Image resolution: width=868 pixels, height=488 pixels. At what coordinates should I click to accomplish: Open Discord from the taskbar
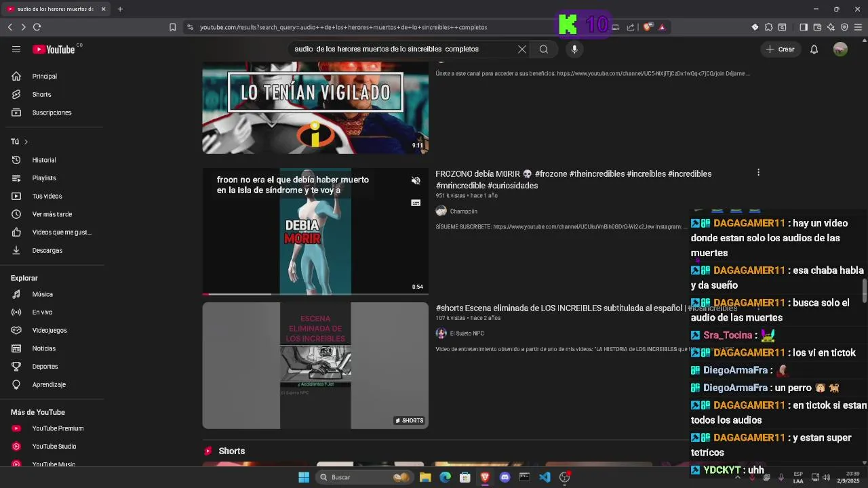(505, 477)
